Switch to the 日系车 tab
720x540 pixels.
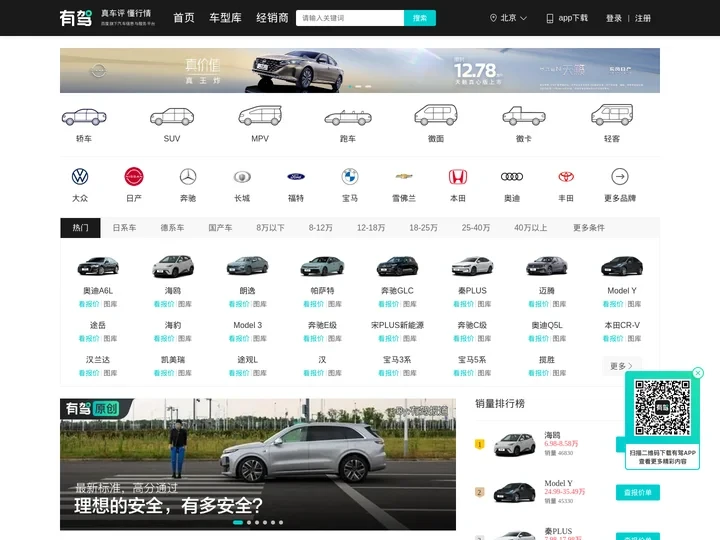tap(124, 228)
